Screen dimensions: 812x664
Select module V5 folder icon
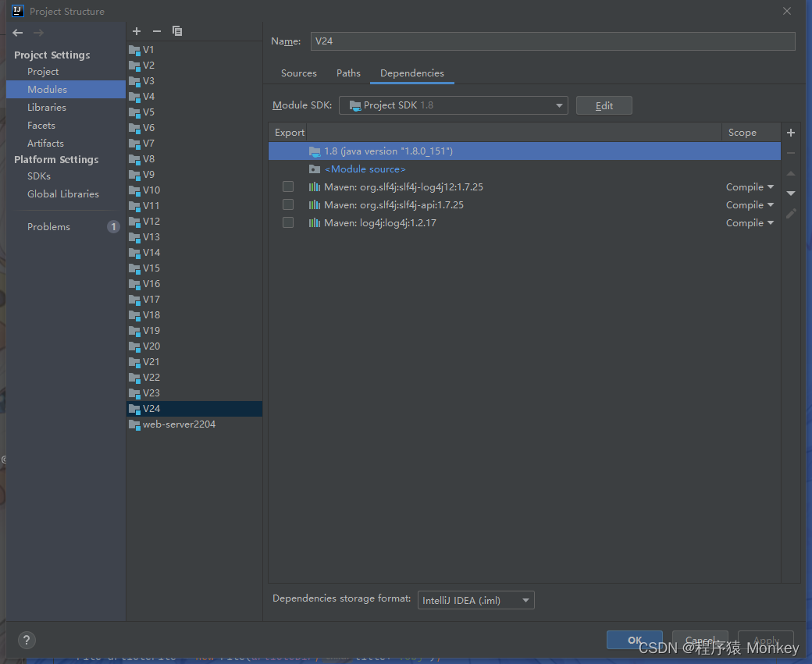[134, 112]
